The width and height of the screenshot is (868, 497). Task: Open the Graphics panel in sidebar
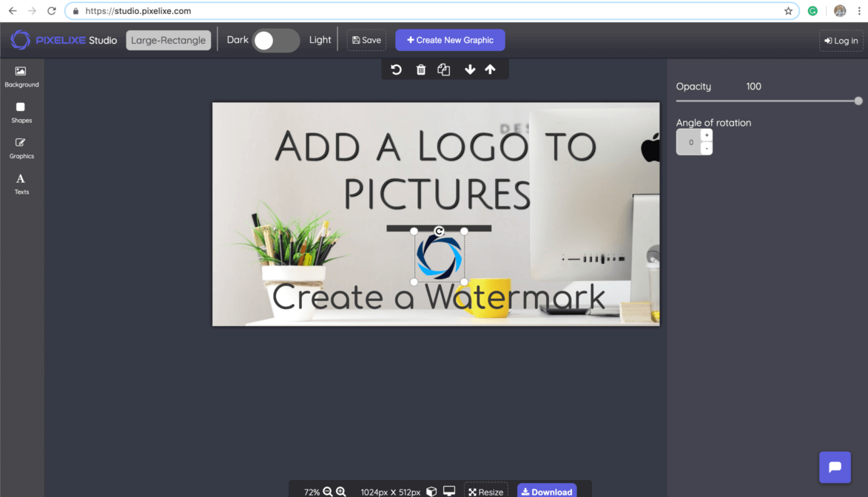21,148
